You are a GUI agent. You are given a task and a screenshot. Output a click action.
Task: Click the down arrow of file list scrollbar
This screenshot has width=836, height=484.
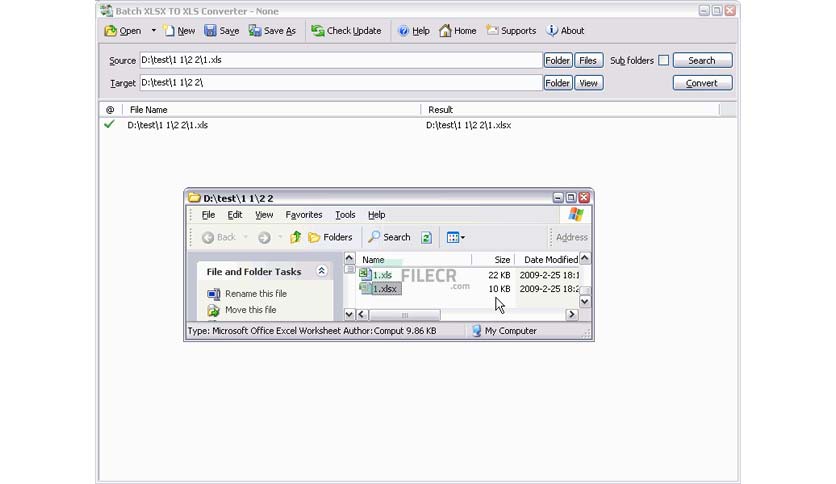point(585,302)
